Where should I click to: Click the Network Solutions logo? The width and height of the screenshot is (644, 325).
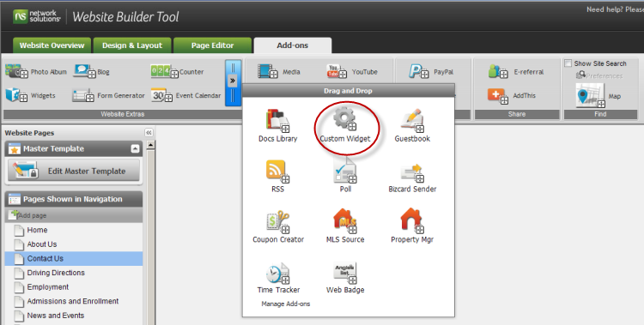pyautogui.click(x=37, y=16)
